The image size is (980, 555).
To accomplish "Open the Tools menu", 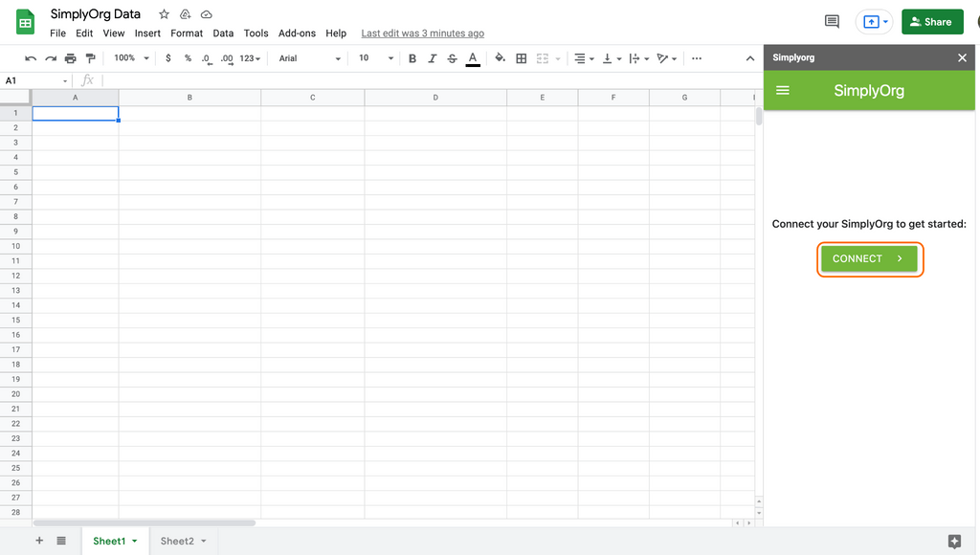I will pos(256,33).
